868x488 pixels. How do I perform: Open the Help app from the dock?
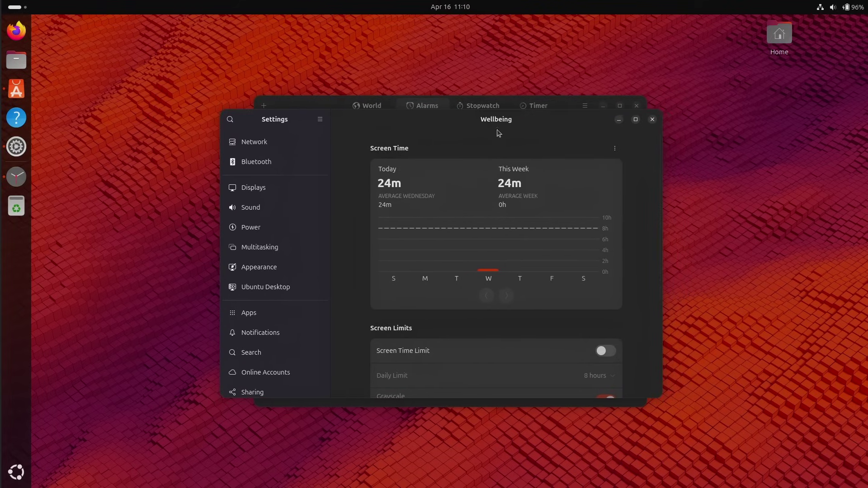(16, 117)
